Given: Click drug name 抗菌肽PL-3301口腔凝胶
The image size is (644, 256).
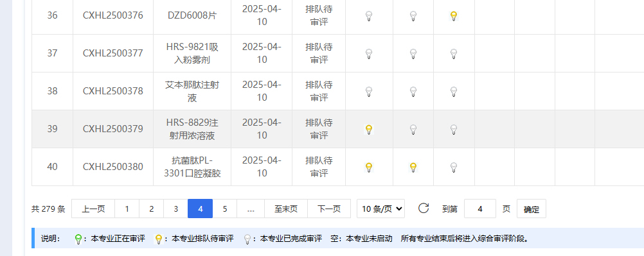Looking at the screenshot, I should pos(192,167).
